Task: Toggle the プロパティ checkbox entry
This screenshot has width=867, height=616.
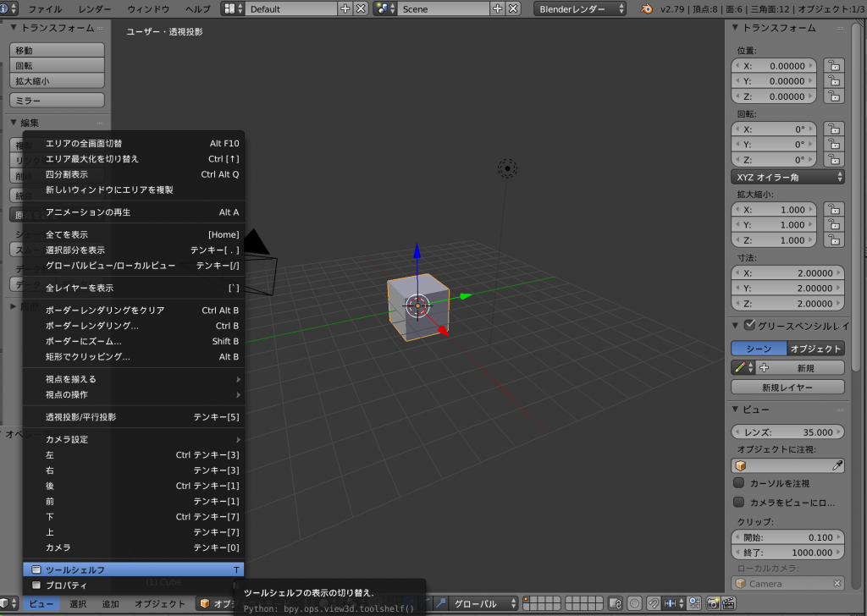Action: click(133, 585)
